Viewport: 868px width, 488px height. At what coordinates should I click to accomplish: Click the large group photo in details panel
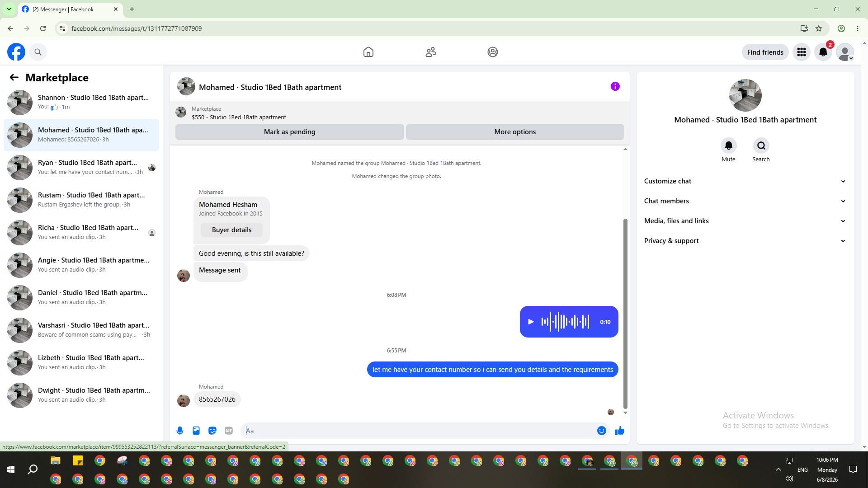pos(745,95)
